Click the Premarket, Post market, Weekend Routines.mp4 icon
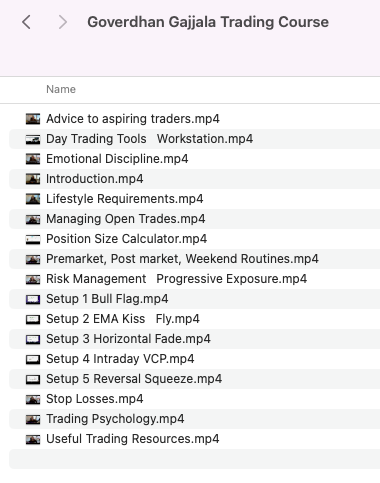This screenshot has height=483, width=380. 33,259
